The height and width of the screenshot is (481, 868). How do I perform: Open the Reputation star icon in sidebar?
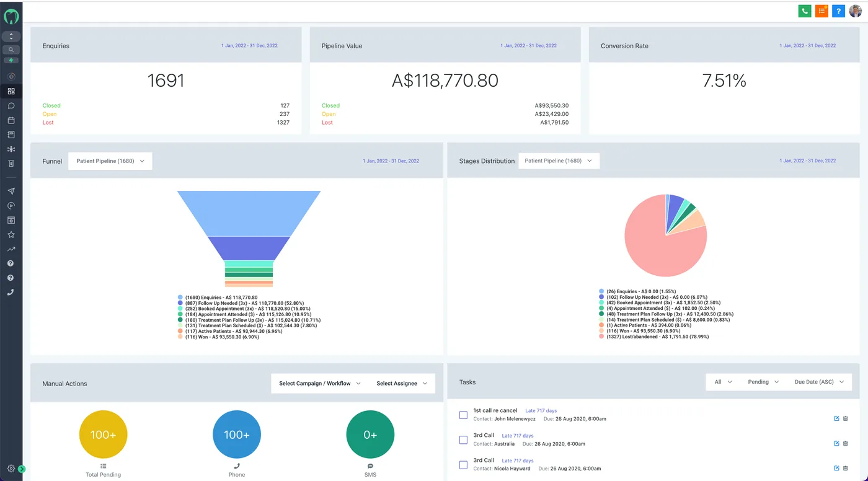tap(11, 235)
